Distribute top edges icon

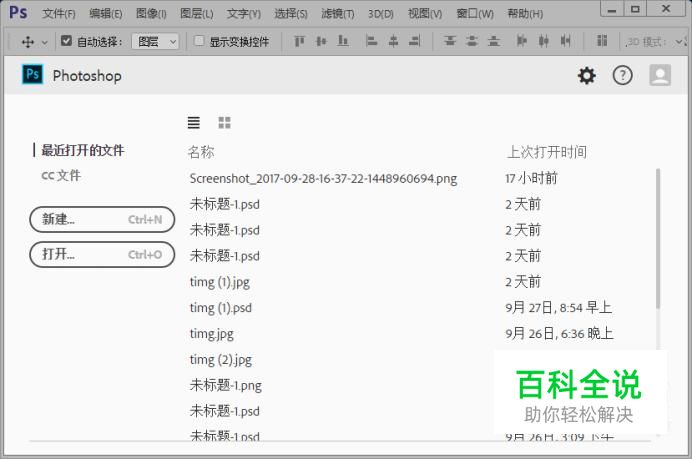pos(450,41)
